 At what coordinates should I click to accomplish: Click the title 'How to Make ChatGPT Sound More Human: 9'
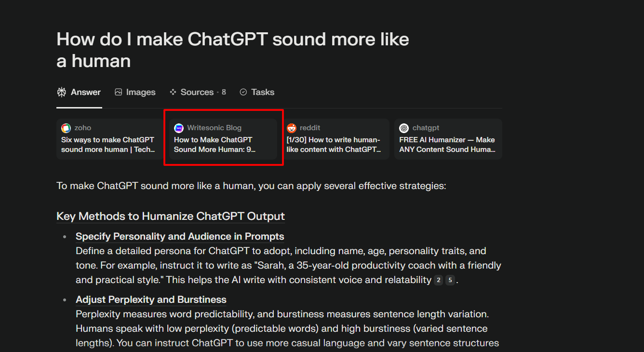coord(215,145)
